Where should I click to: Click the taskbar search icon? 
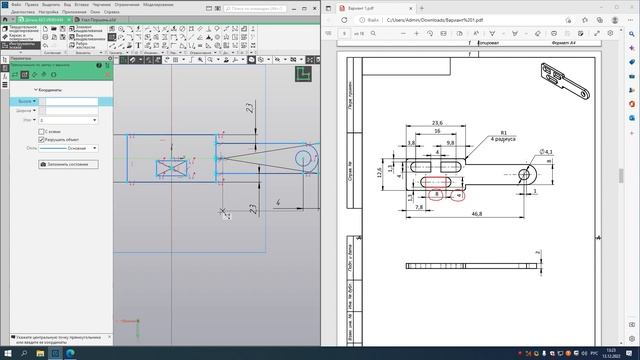tap(24, 353)
